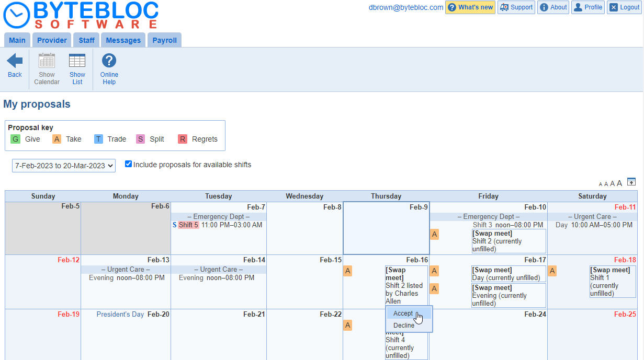644x360 pixels.
Task: Click the Take badge on Feb-16
Action: pyautogui.click(x=347, y=271)
